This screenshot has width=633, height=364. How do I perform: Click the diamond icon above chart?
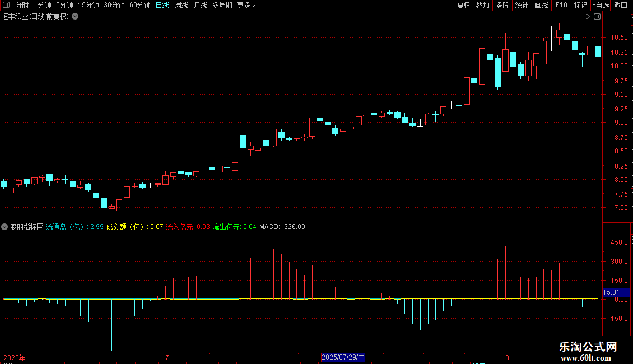[587, 17]
